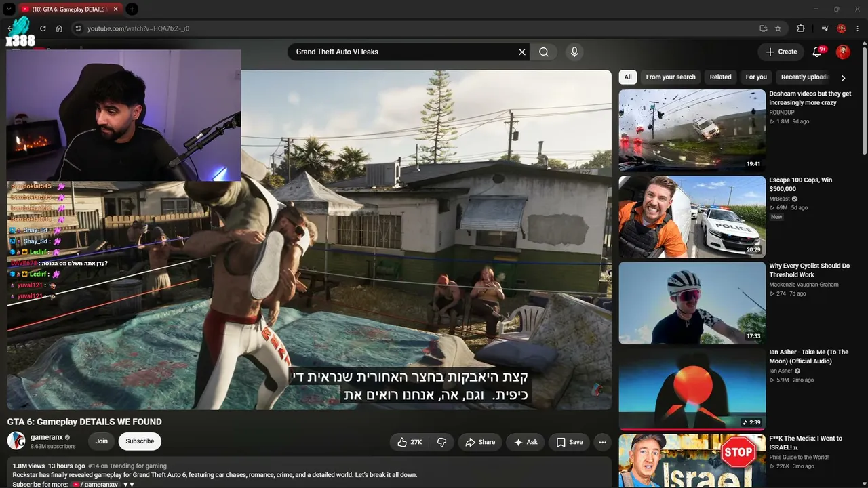Open the Ian Asher Take Me thumbnail

(692, 389)
